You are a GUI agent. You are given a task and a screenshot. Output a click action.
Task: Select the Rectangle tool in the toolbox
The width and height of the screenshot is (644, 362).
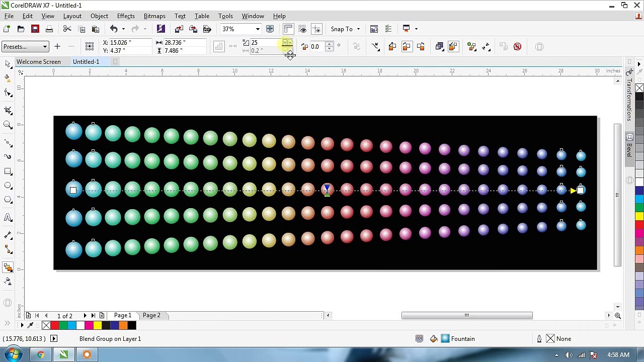8,171
